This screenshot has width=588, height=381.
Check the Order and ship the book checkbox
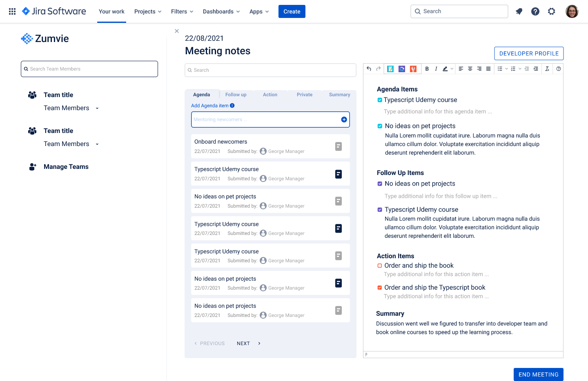(380, 266)
